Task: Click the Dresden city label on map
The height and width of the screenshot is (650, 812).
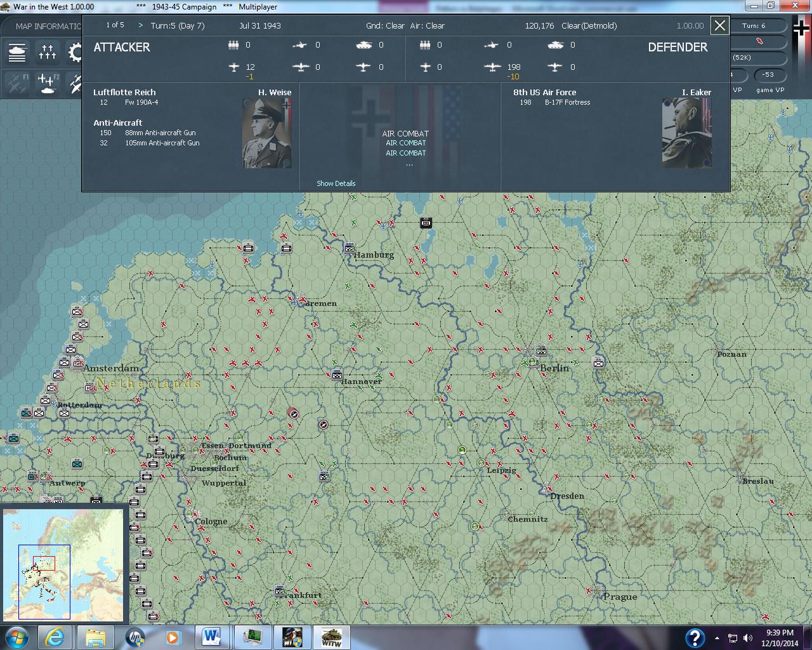Action: (x=567, y=496)
